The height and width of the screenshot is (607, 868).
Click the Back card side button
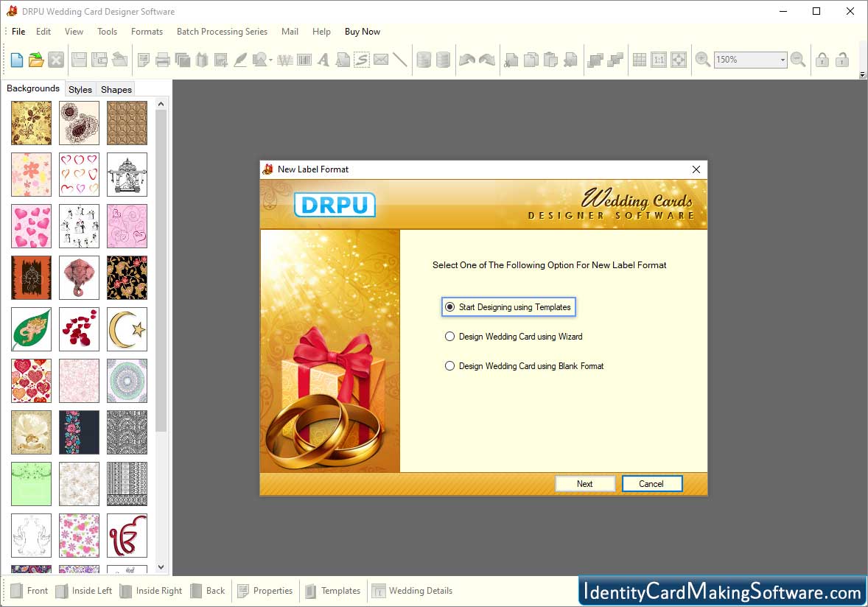(x=208, y=590)
